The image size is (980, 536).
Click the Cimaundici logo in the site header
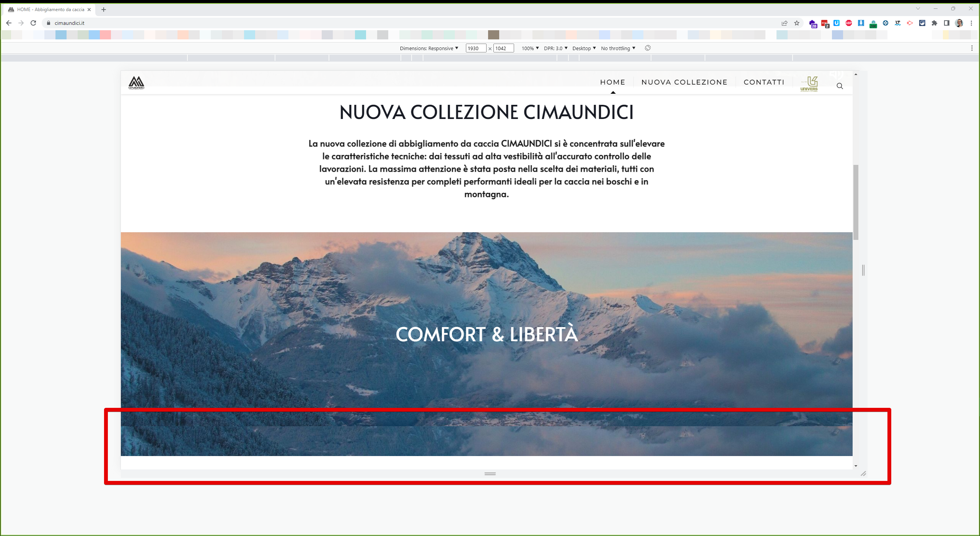tap(136, 83)
